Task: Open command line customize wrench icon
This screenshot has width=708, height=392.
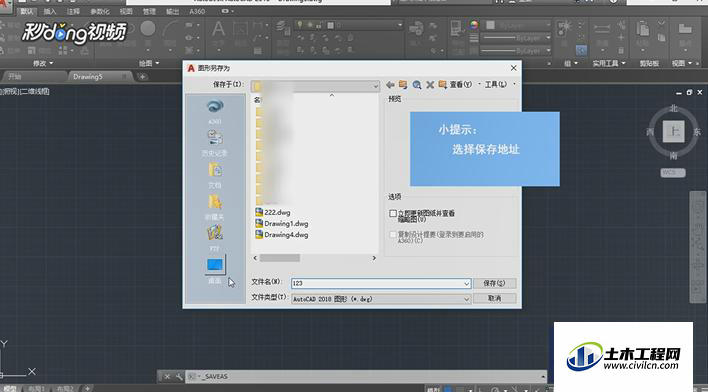Action: coord(179,376)
